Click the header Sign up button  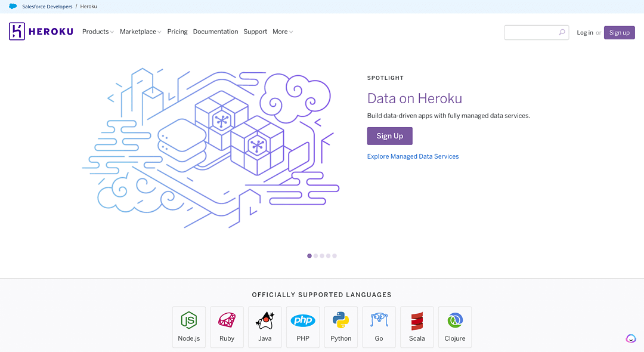point(620,32)
